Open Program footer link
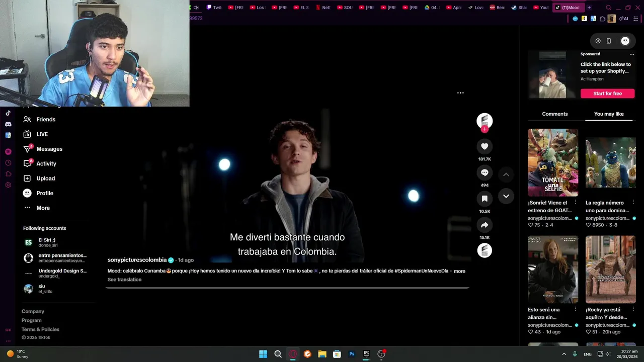The width and height of the screenshot is (644, 362). pyautogui.click(x=31, y=320)
